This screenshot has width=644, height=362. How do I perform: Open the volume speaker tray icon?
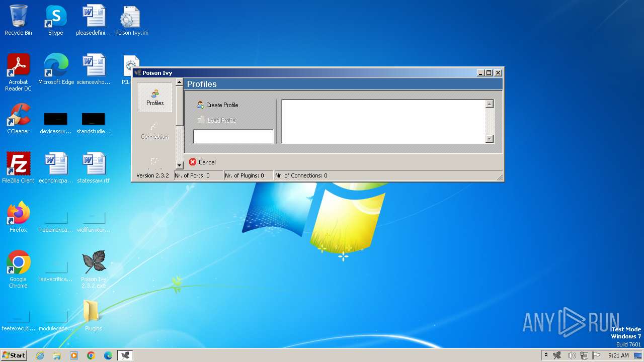572,355
